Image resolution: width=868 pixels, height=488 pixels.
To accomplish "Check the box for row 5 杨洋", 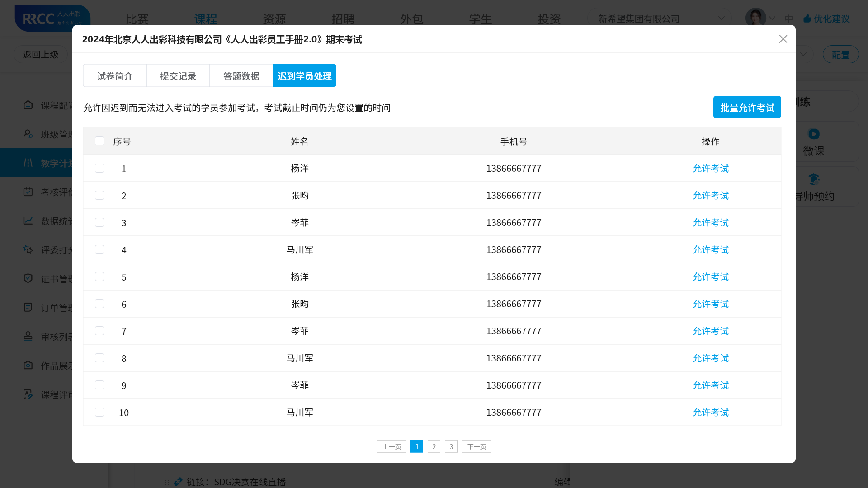I will pyautogui.click(x=99, y=277).
